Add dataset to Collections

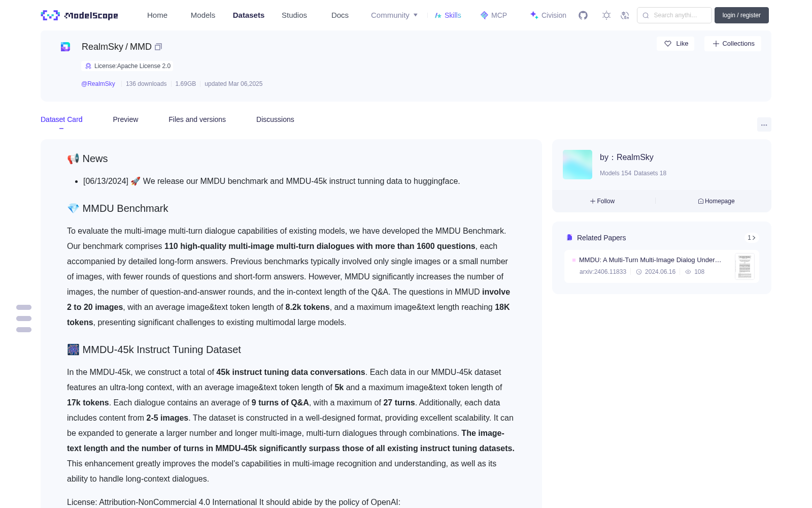[733, 44]
